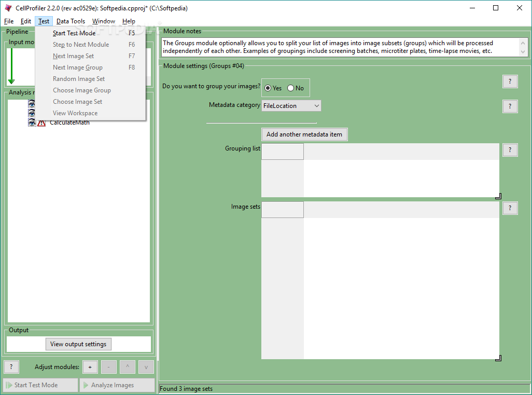Click the CellProfiler icon in title bar
The height and width of the screenshot is (395, 532).
(8, 8)
